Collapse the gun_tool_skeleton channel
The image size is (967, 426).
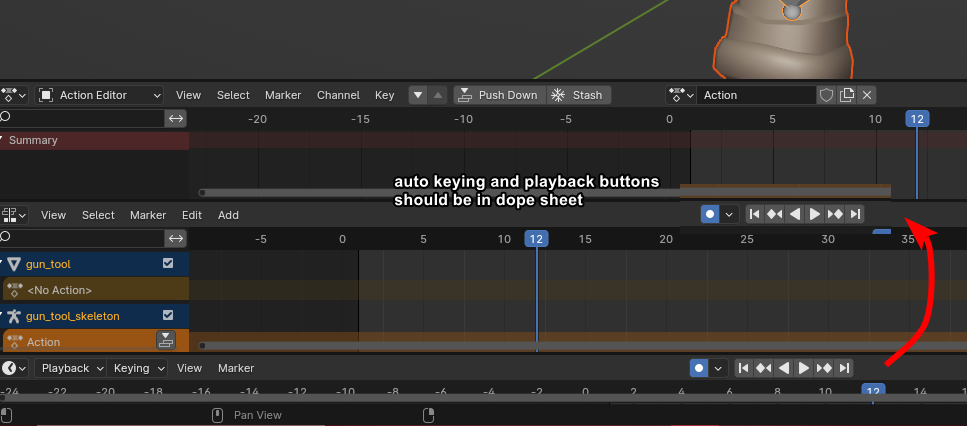click(x=2, y=316)
